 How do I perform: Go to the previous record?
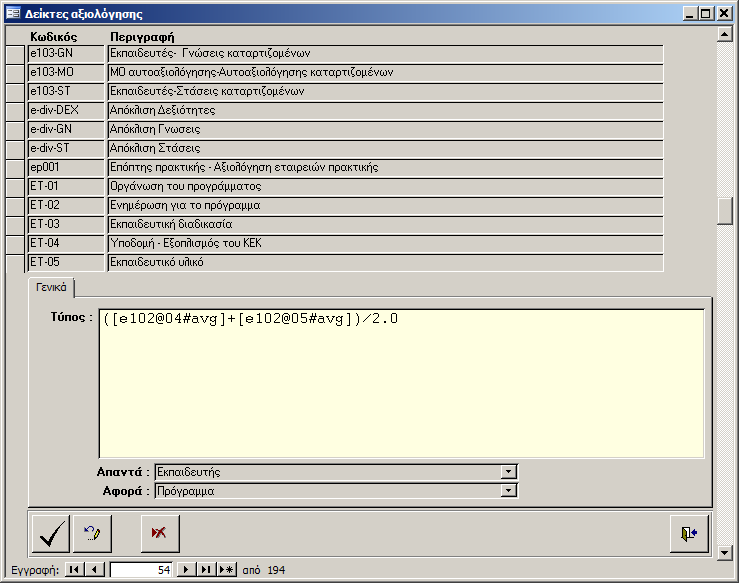(x=94, y=570)
